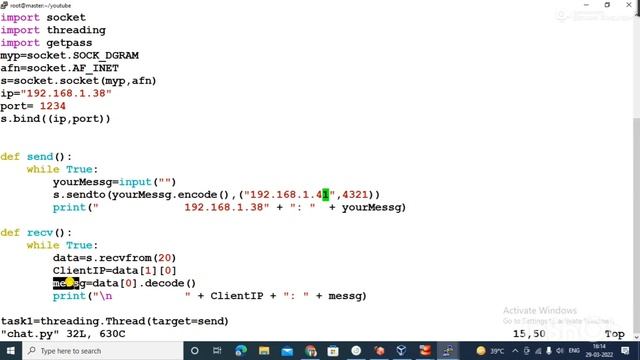
Task: Click the terminal vertical scrollbar thumb
Action: click(636, 224)
